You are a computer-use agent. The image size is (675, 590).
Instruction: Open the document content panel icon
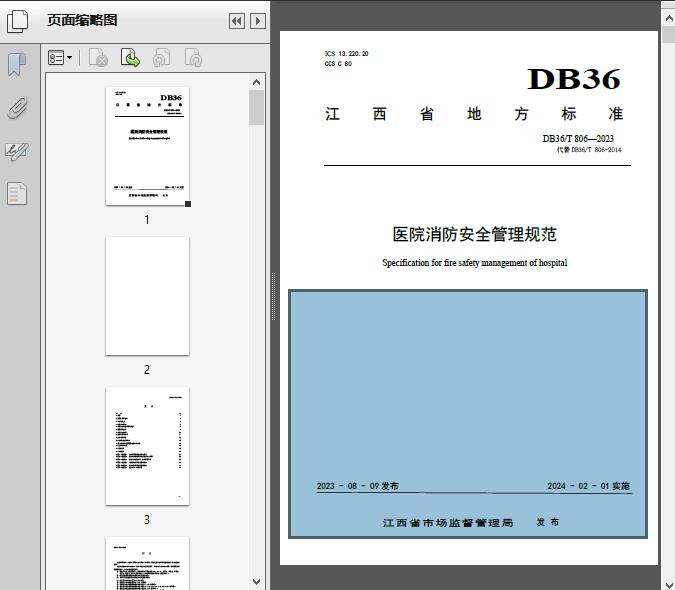(17, 193)
